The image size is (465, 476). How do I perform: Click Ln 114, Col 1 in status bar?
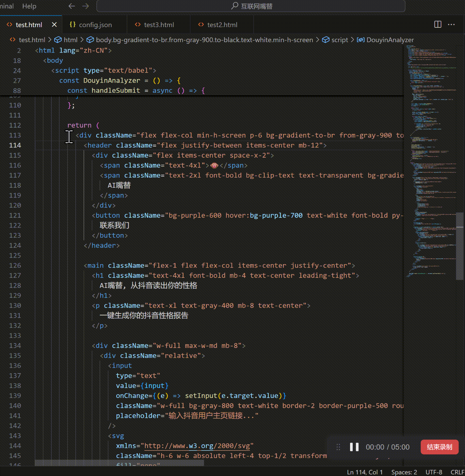(365, 472)
